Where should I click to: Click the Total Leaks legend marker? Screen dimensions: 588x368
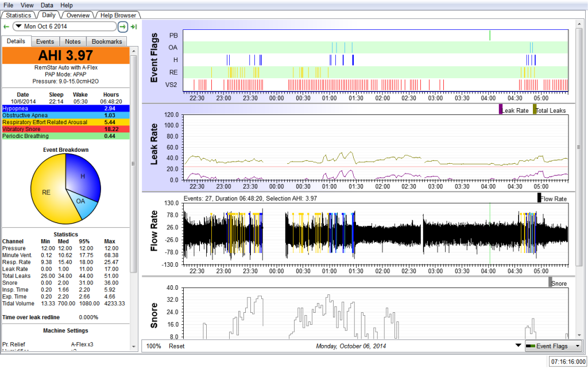click(535, 109)
